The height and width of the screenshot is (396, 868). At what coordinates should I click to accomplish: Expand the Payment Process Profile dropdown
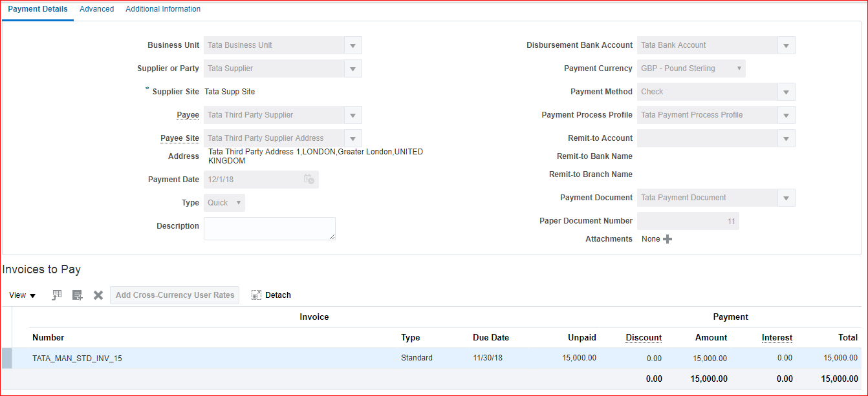(786, 115)
